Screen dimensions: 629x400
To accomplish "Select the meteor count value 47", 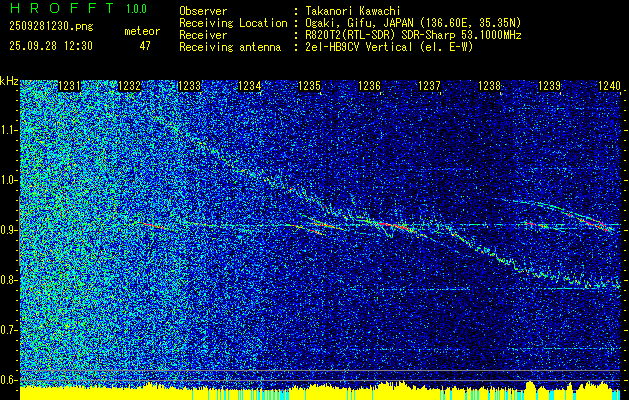I will pyautogui.click(x=145, y=46).
